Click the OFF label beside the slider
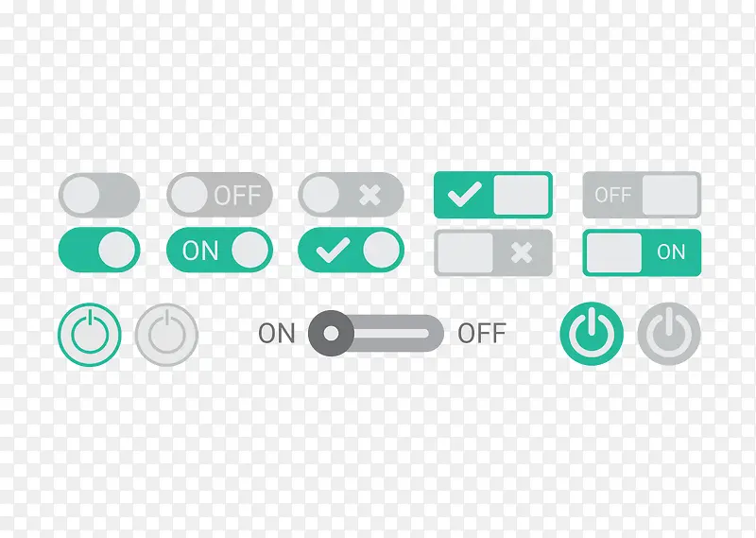 482,334
